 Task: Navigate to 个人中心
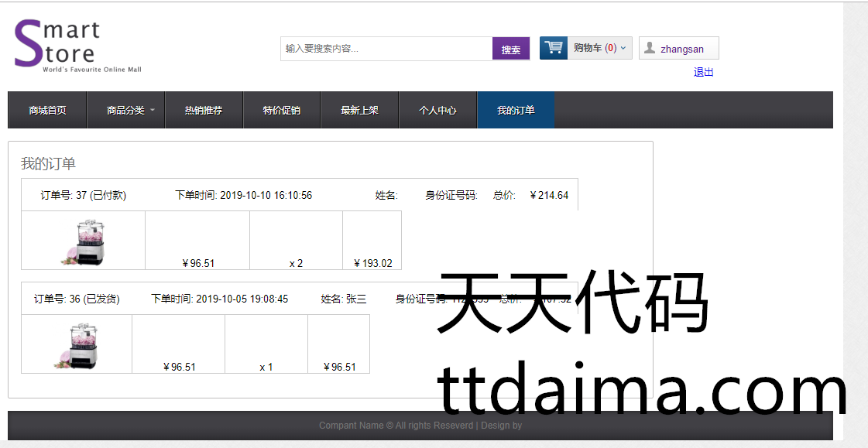437,110
